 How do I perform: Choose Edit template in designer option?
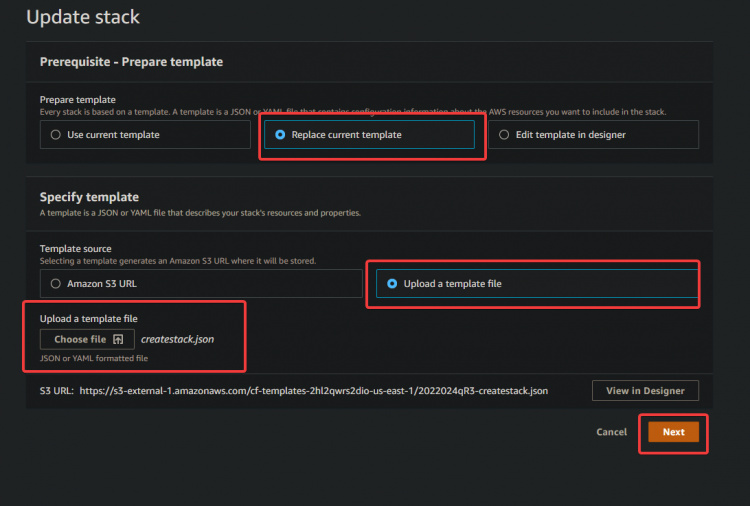(504, 134)
